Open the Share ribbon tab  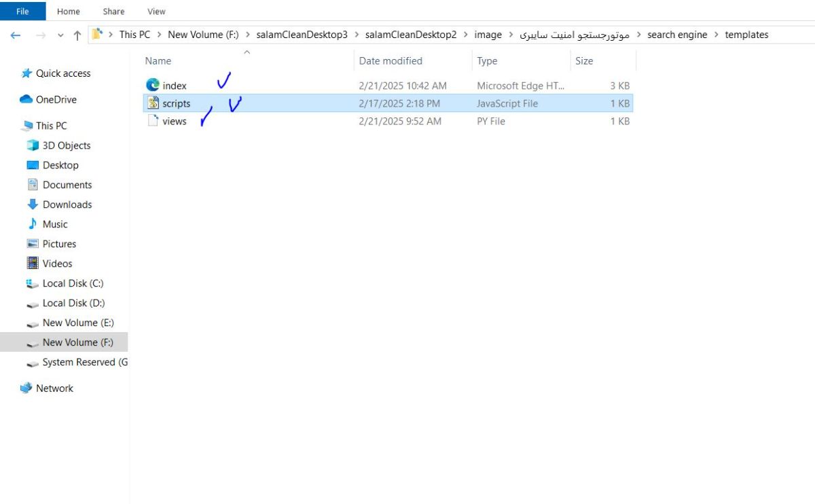[x=113, y=11]
